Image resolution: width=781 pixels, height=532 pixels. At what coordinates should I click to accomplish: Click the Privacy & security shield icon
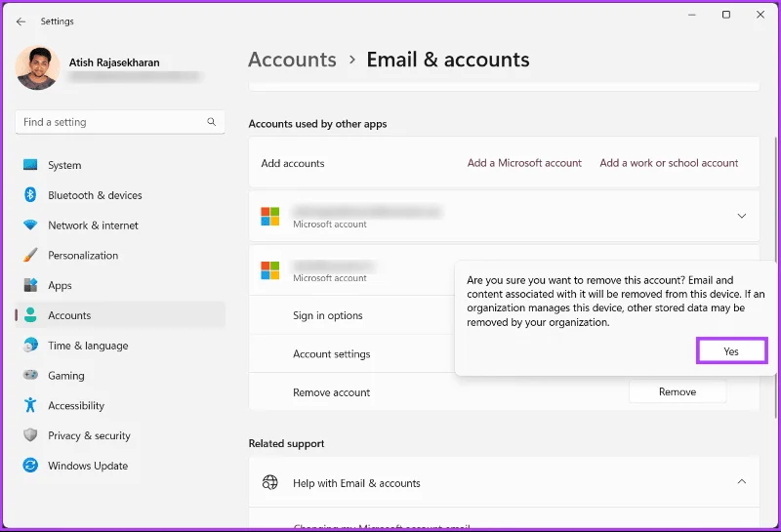point(30,434)
